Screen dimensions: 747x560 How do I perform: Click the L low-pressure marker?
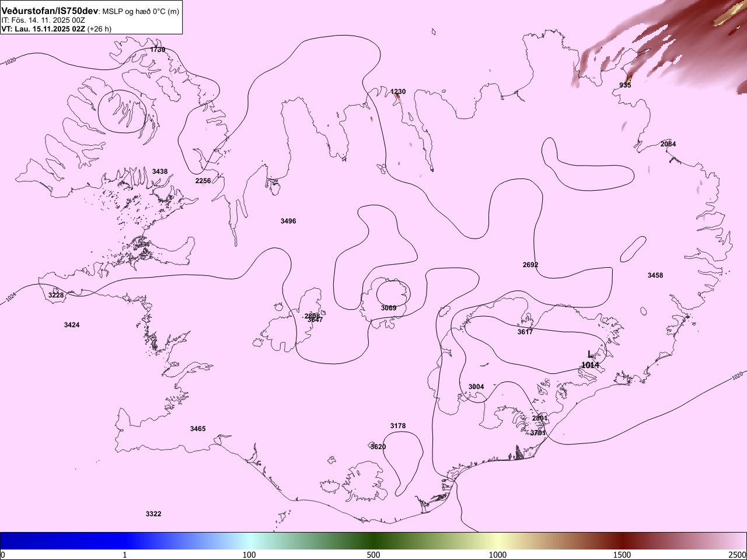pos(590,355)
